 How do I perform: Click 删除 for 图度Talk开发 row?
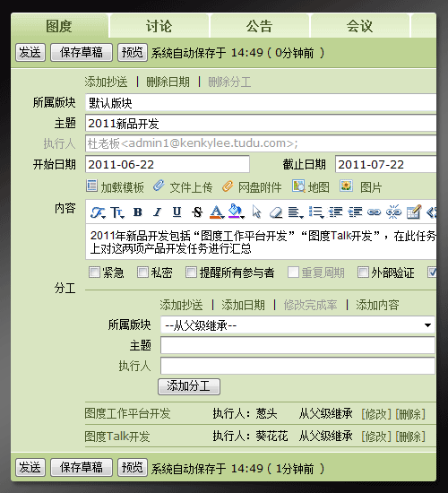coord(410,437)
